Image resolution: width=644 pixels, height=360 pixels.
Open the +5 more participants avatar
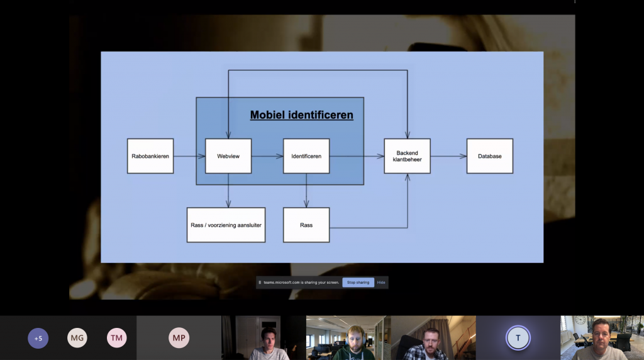[x=38, y=338]
